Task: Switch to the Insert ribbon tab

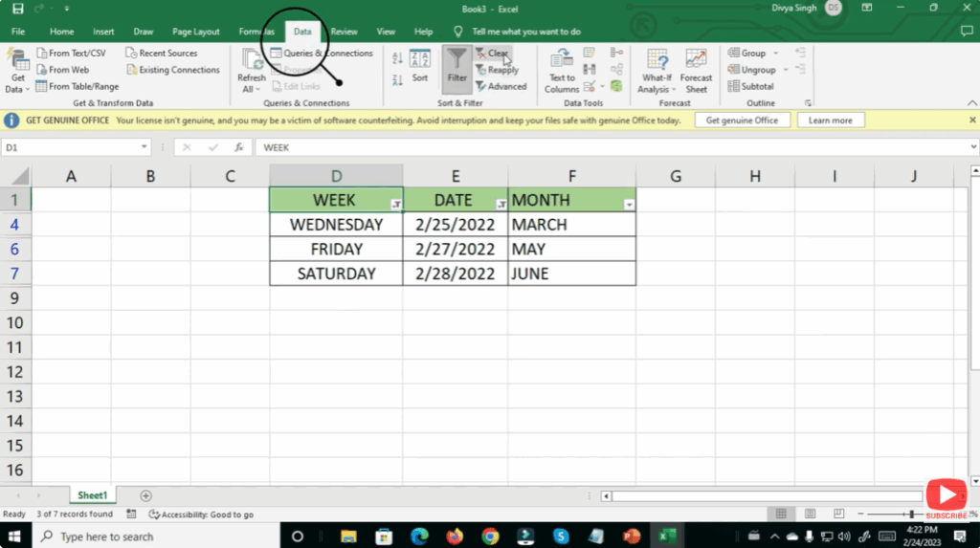Action: tap(103, 32)
